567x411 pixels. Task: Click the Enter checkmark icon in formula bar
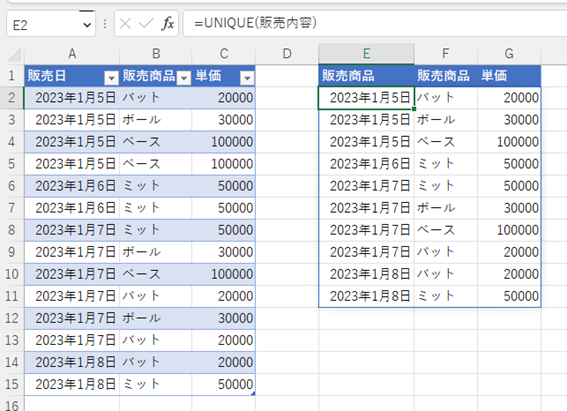pyautogui.click(x=146, y=24)
